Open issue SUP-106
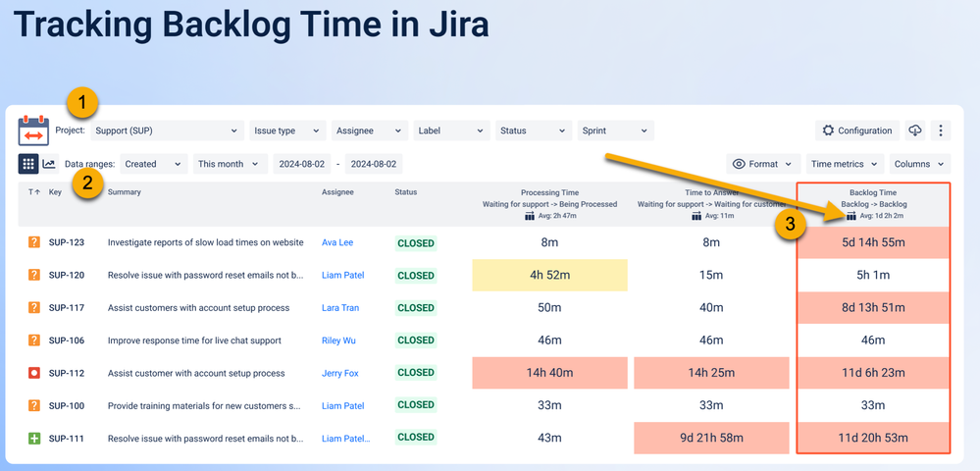Viewport: 980px width, 471px height. 67,340
